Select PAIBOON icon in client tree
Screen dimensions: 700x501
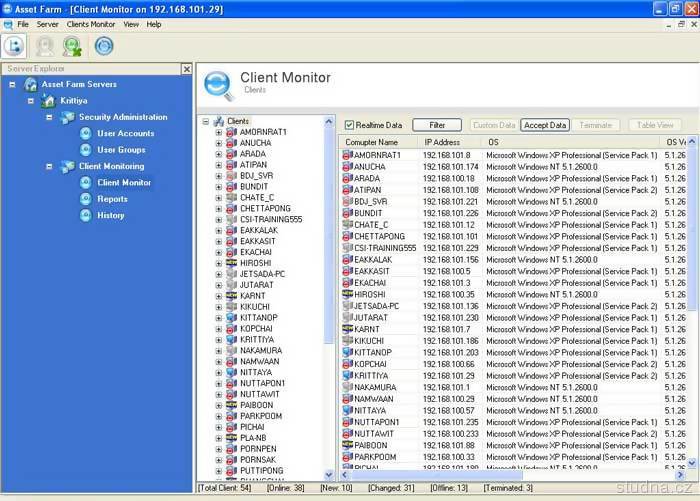coord(231,405)
